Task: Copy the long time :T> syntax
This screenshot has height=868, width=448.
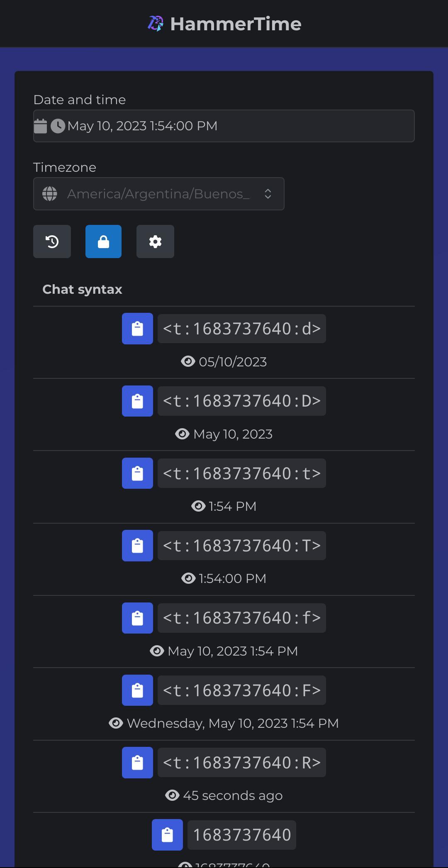Action: click(137, 546)
